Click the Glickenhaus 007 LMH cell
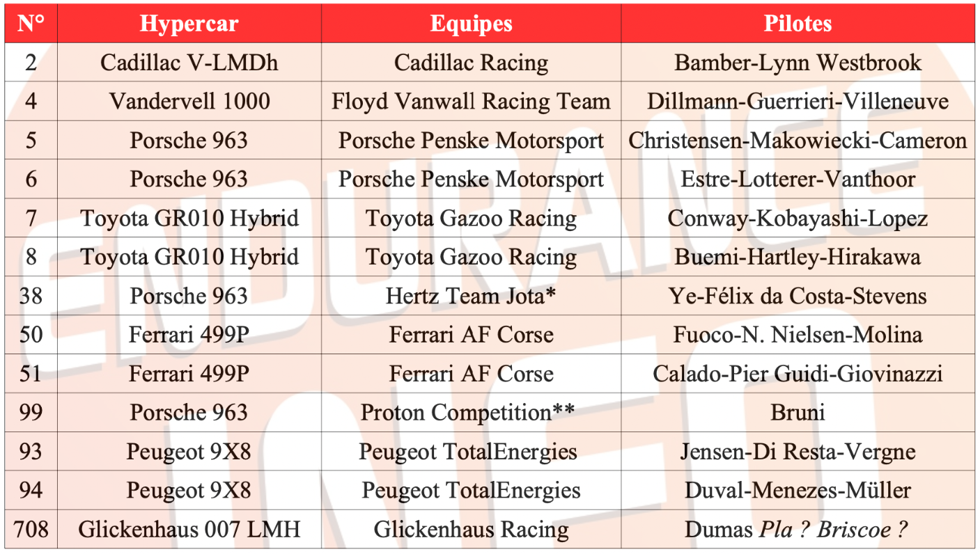The image size is (980, 554). 189,530
